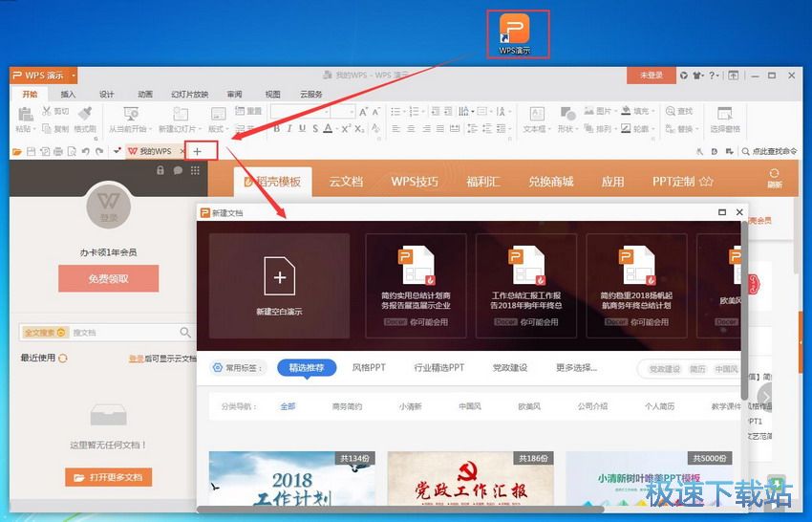Click the Save icon in quick toolbar

click(x=32, y=151)
